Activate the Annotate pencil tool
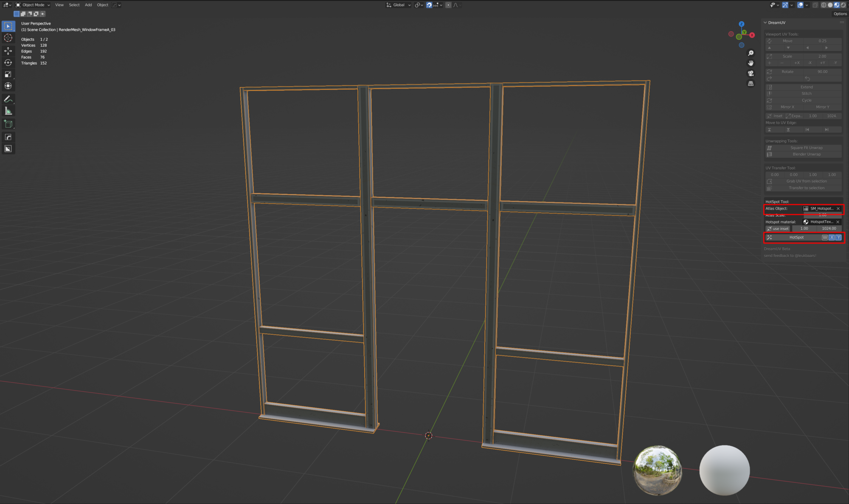This screenshot has height=504, width=849. coord(8,99)
